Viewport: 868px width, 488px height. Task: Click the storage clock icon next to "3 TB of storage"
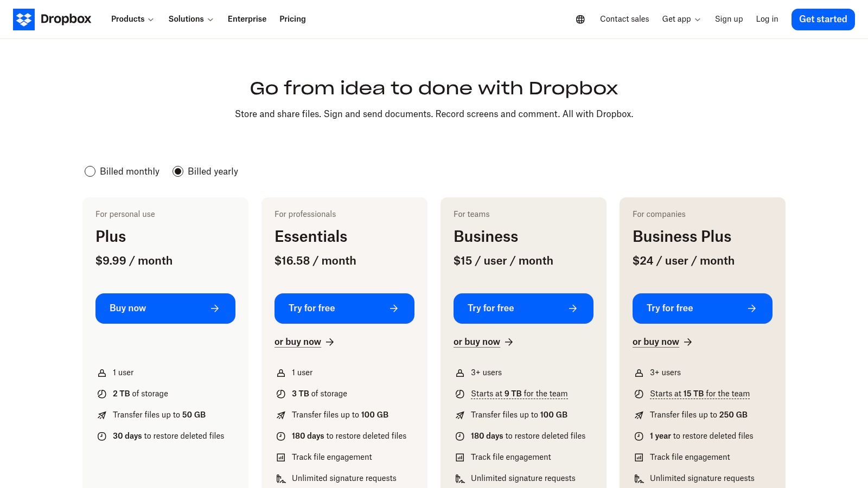280,394
